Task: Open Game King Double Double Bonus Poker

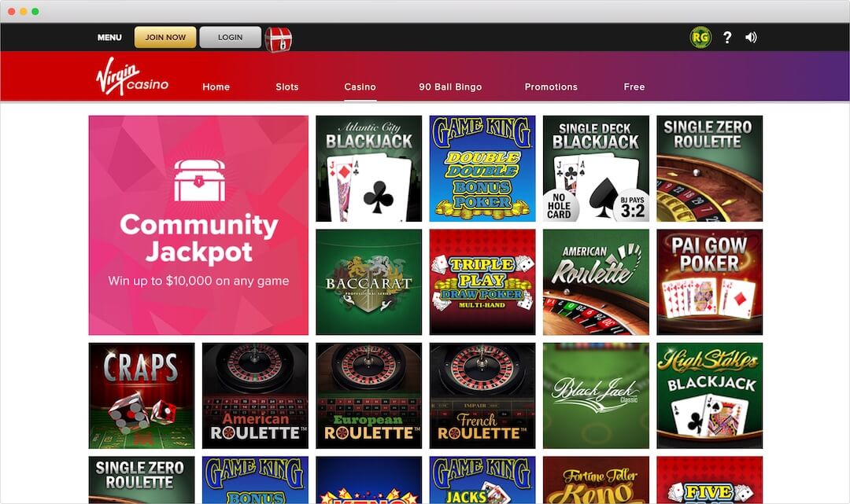Action: (482, 168)
